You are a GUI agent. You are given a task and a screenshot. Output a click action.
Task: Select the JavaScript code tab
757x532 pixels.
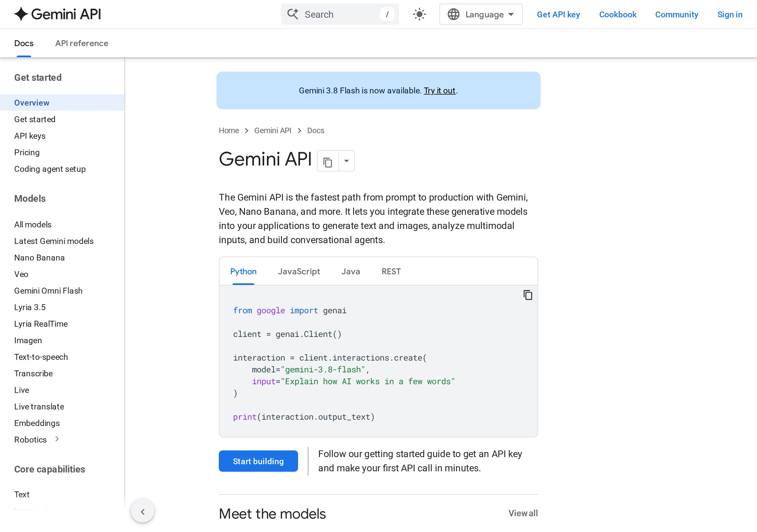pos(299,272)
